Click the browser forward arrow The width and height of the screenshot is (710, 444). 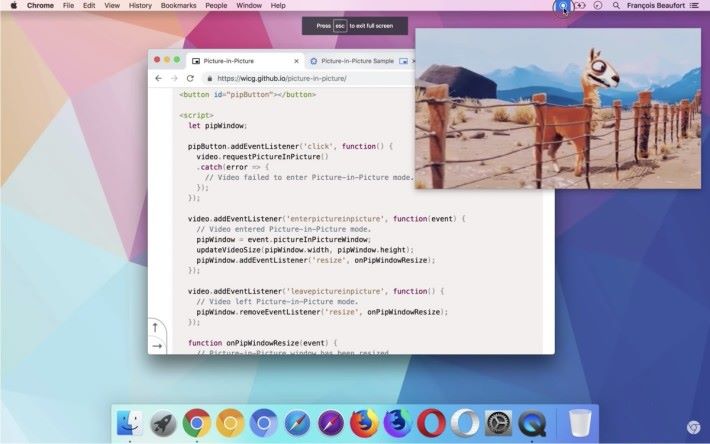[174, 78]
